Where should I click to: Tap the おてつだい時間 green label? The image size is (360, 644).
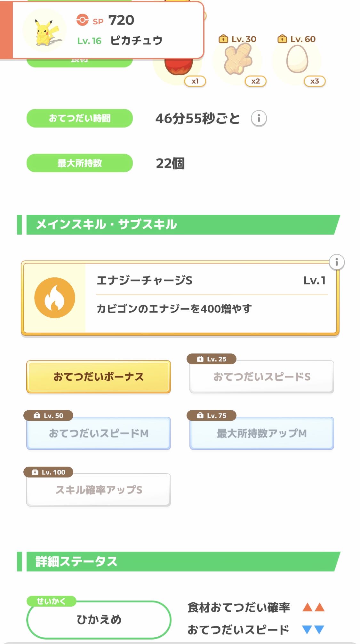coord(80,119)
